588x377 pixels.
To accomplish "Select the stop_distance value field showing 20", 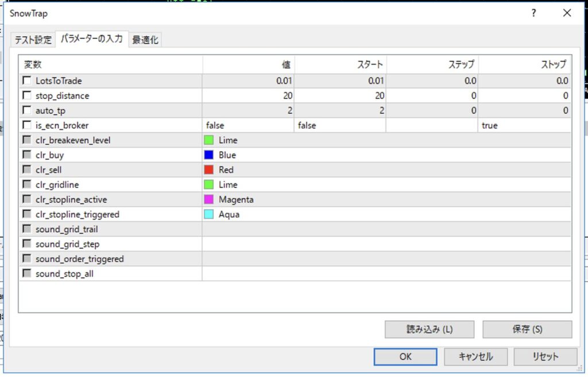I will (248, 96).
